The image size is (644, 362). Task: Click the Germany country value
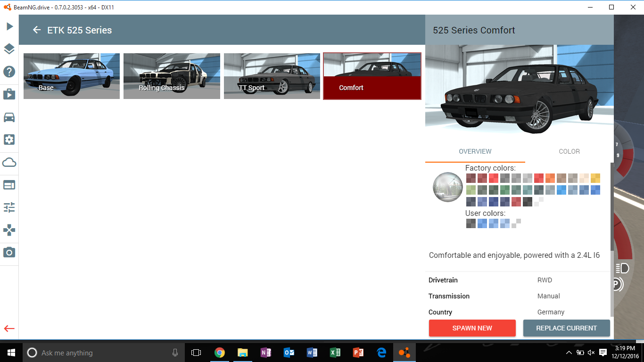pos(551,312)
